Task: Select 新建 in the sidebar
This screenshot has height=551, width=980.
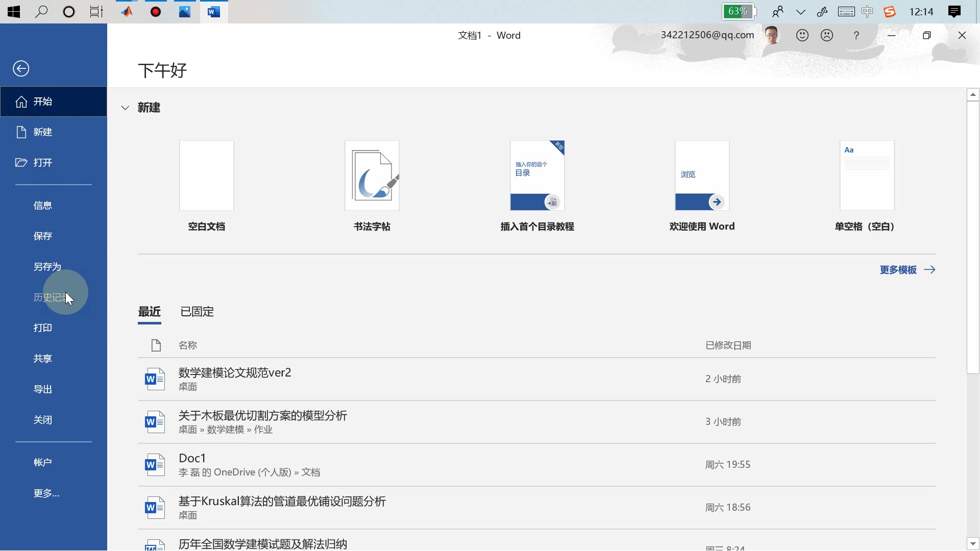Action: click(54, 132)
